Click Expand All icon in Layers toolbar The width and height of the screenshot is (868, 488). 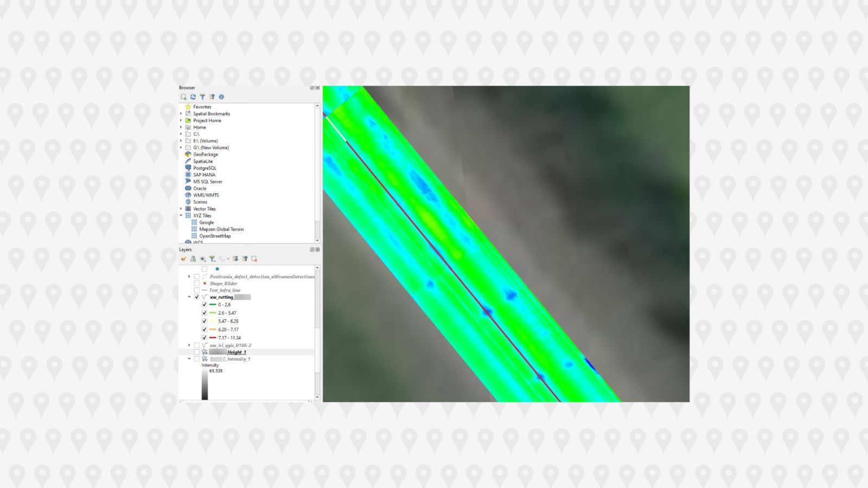[x=235, y=259]
